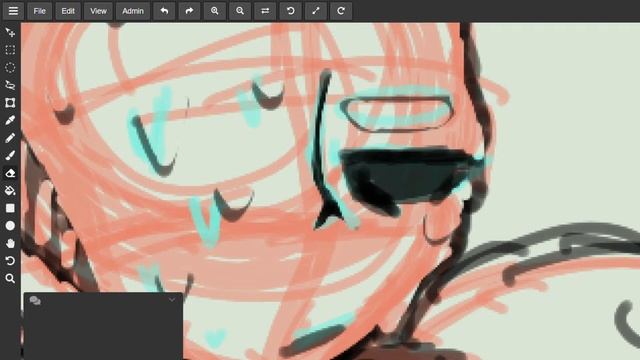This screenshot has width=640, height=360.
Task: Select the ellipse shape tool
Action: pyautogui.click(x=10, y=226)
